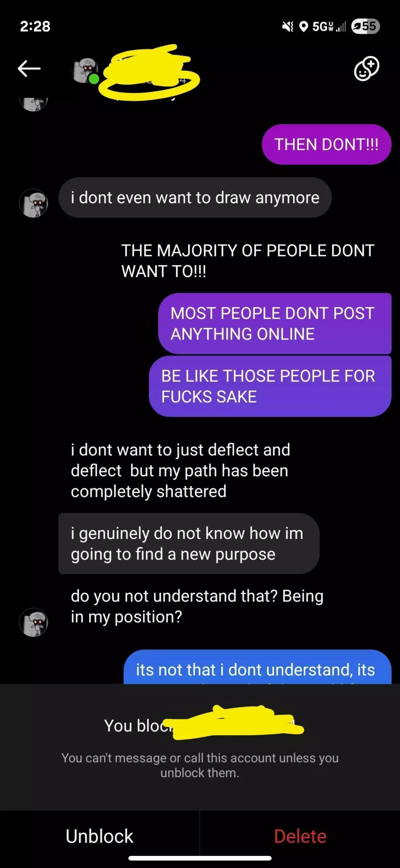The width and height of the screenshot is (400, 868).
Task: Select the 'THEN DONT!!!' message bubble
Action: 326,144
